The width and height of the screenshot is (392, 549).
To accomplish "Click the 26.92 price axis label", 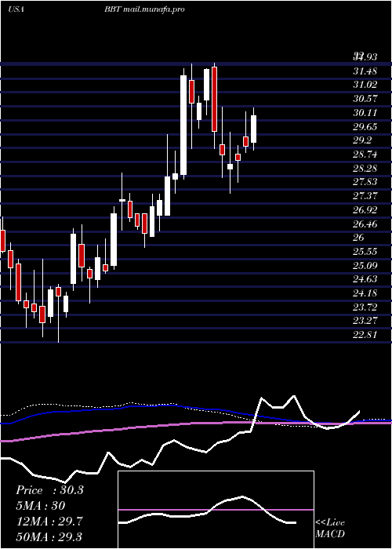I will pos(365,209).
